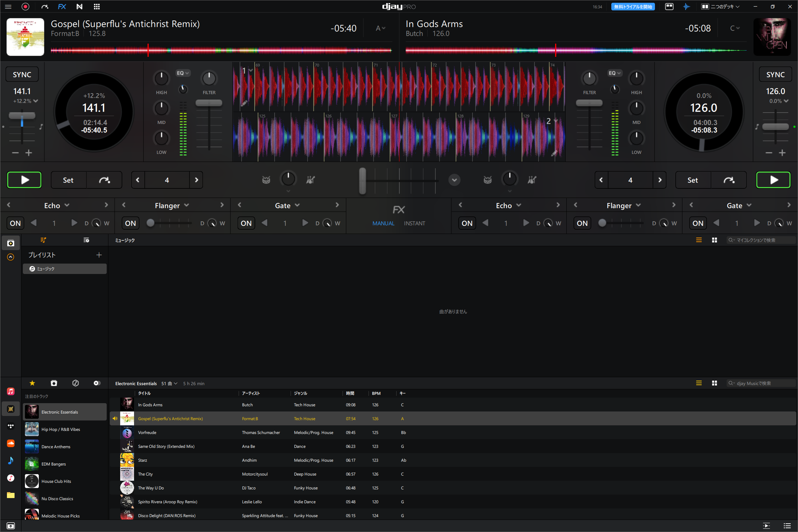Click the crossfader handle

click(362, 180)
